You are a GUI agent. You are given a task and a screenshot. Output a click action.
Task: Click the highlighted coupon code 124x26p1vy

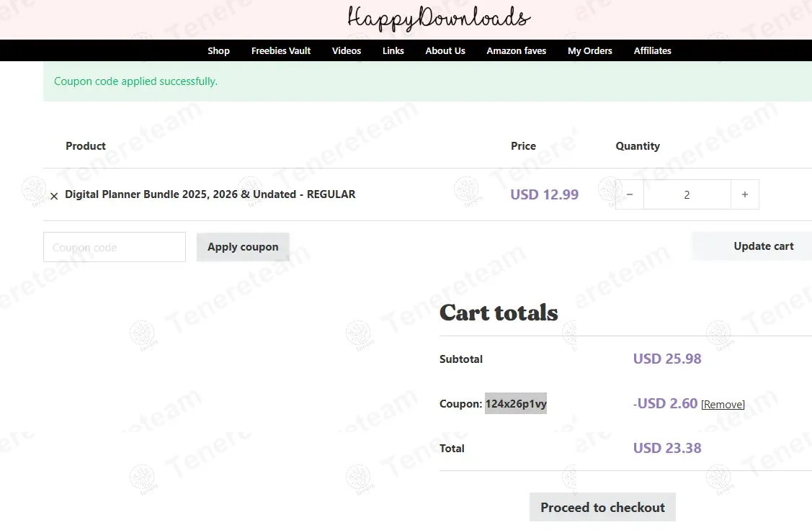click(x=516, y=404)
